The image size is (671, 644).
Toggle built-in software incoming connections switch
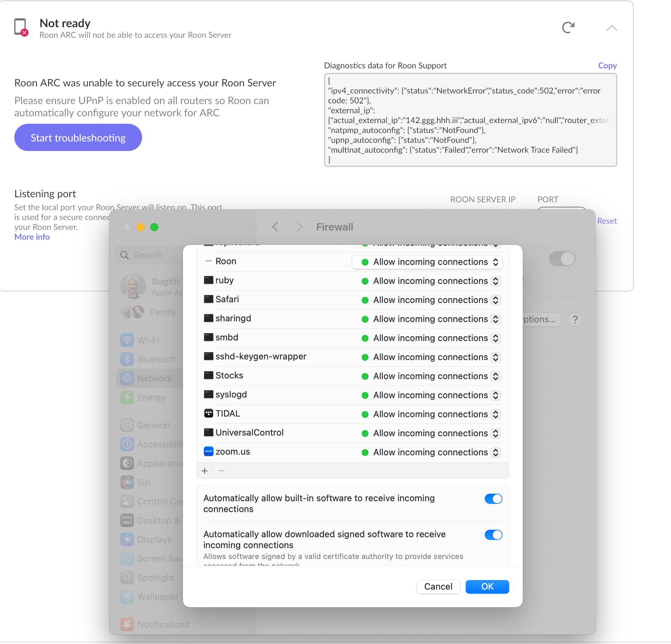493,499
